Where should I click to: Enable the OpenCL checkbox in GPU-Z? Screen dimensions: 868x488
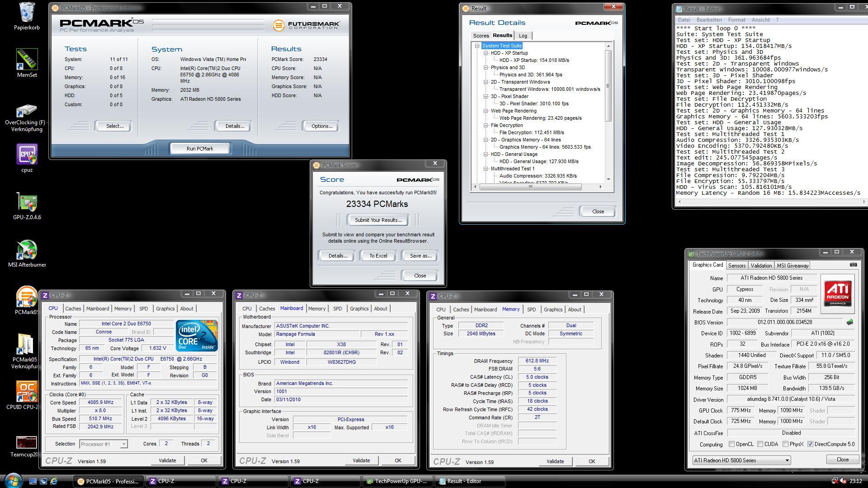click(731, 444)
